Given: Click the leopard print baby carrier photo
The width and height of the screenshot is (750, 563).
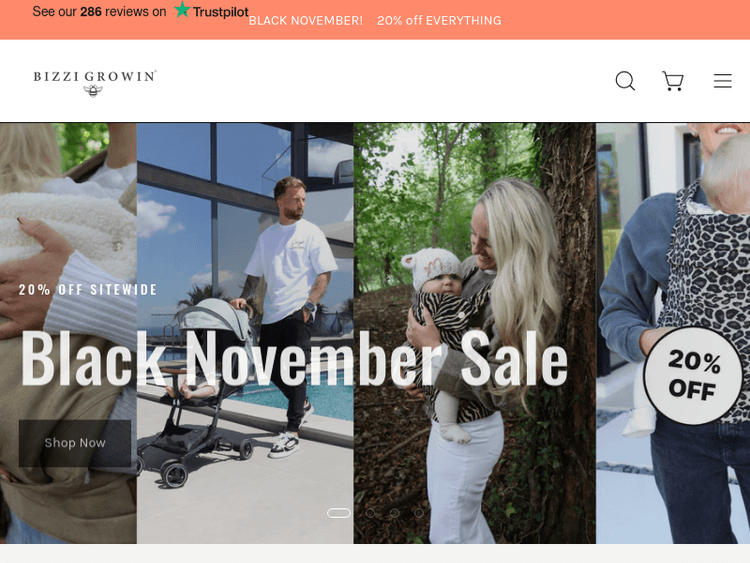Looking at the screenshot, I should [673, 333].
